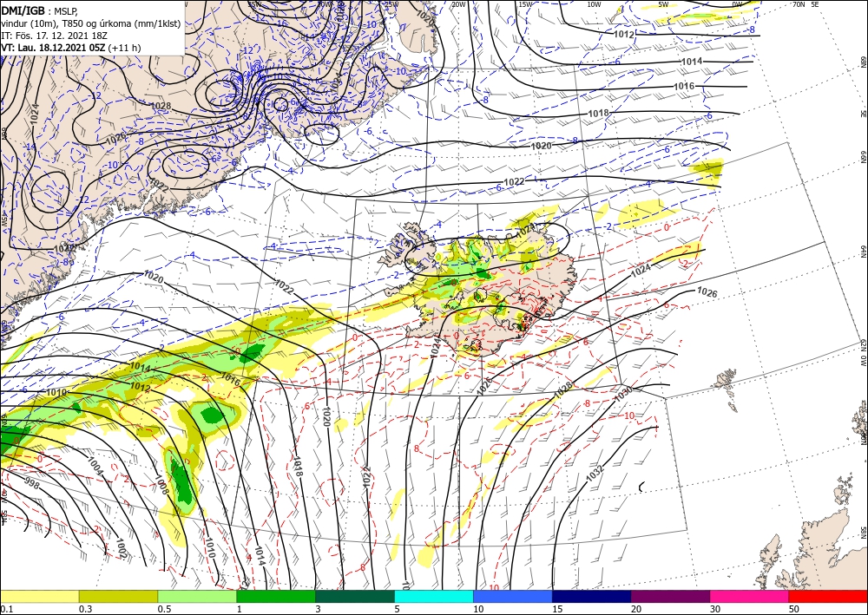Click the 1008 isobar label
Image resolution: width=868 pixels, height=615 pixels.
pyautogui.click(x=161, y=485)
